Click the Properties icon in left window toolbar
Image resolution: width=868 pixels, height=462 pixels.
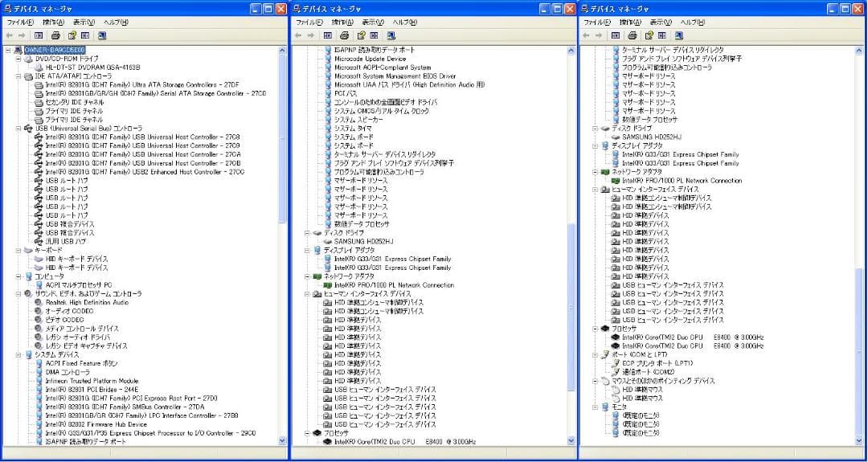click(x=72, y=35)
